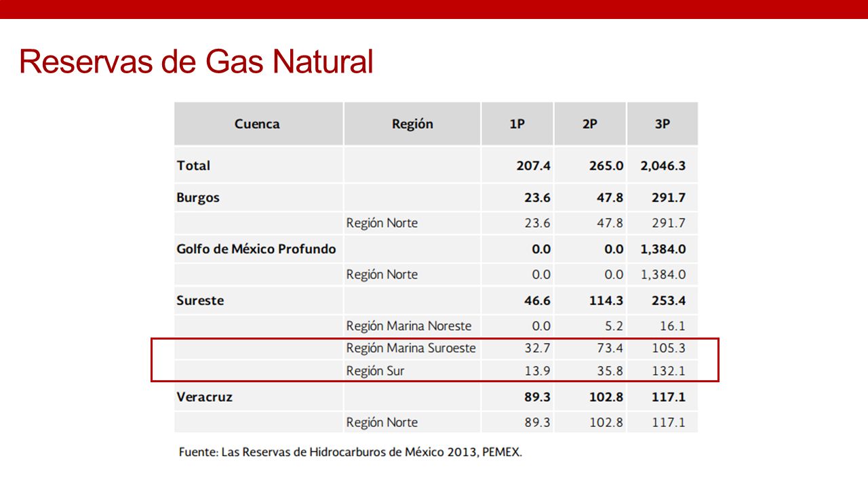Screen dimensions: 868x488
Task: Click bold 47.8 in the Burgos row
Action: click(x=610, y=198)
